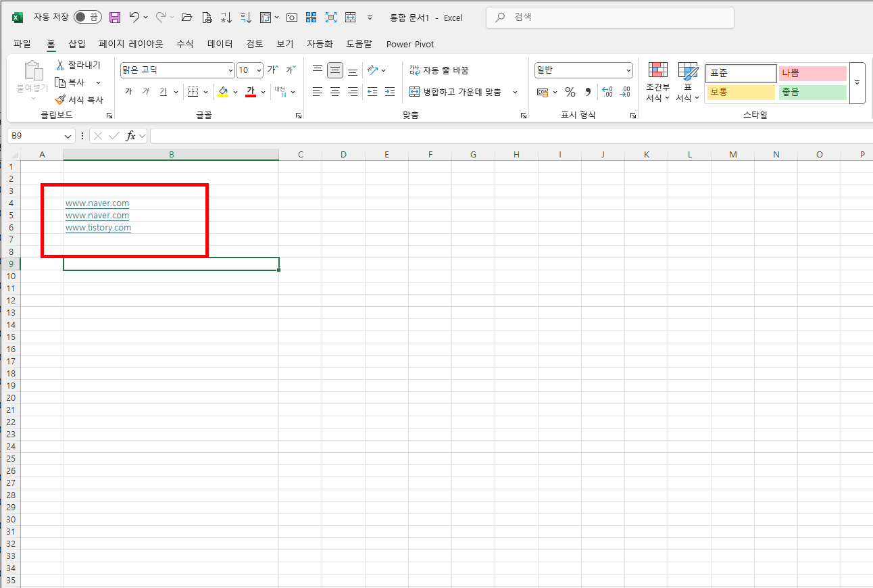Open the 조건부 서식 conditional formatting menu

pos(658,82)
